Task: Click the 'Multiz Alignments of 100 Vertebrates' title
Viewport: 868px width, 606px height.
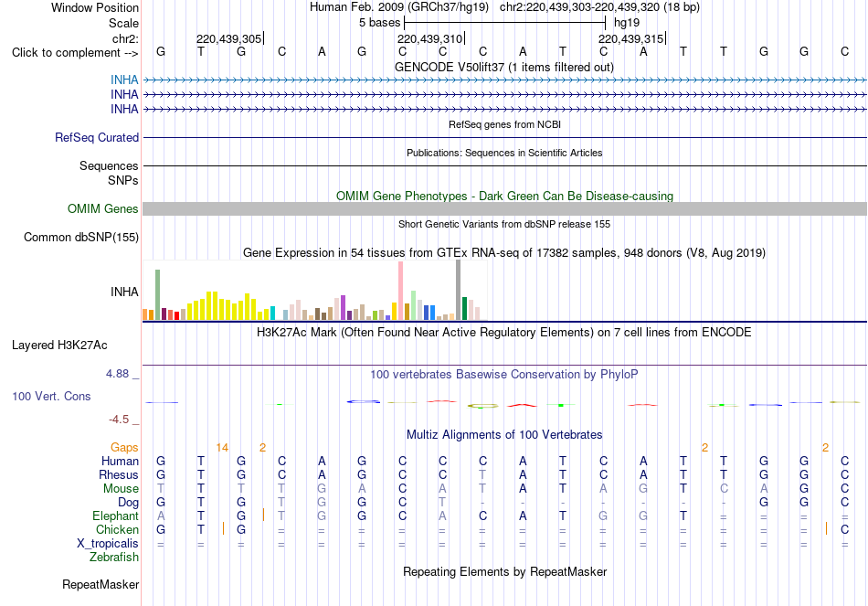Action: [504, 435]
